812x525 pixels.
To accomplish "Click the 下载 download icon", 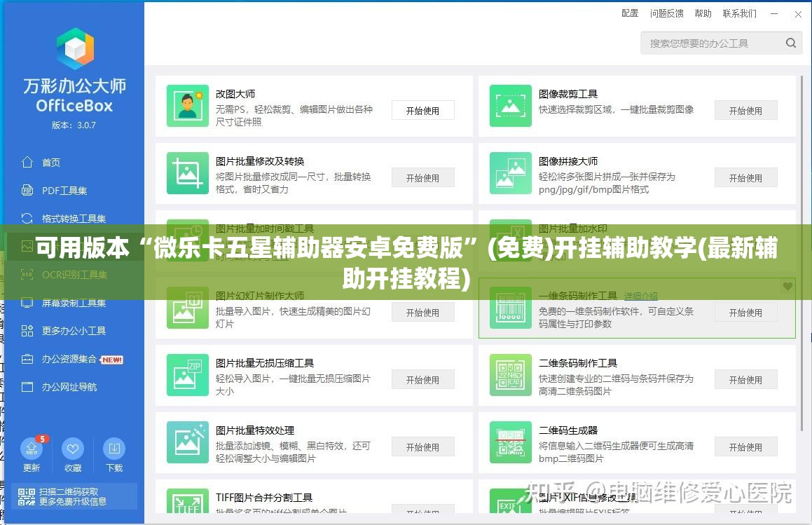I will click(114, 449).
